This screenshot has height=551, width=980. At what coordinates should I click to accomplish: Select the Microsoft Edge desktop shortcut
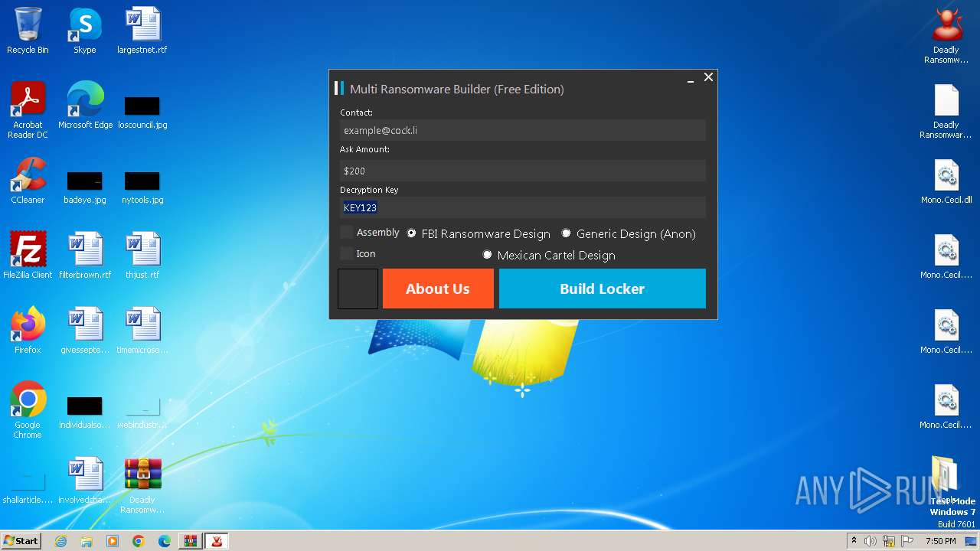85,106
